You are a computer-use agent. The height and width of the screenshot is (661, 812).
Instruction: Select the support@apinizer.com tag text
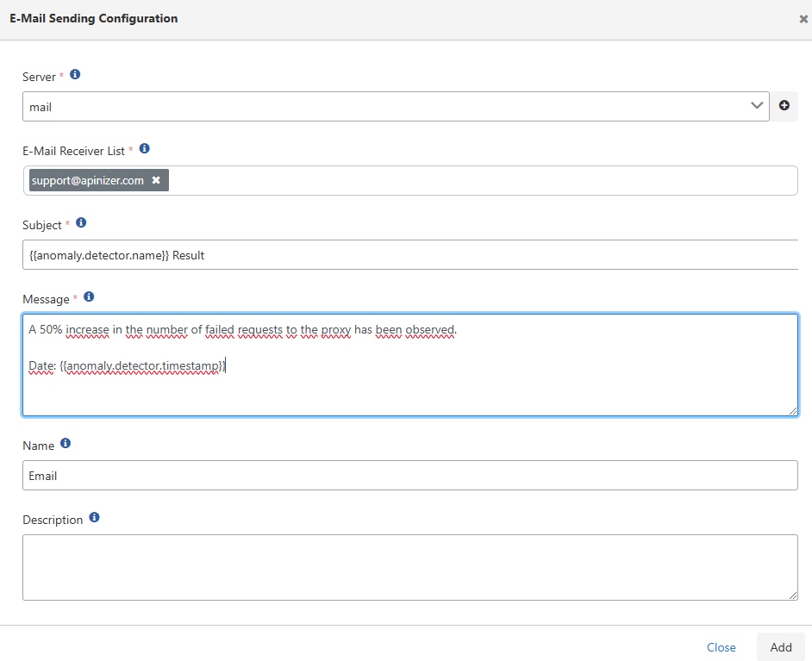88,180
